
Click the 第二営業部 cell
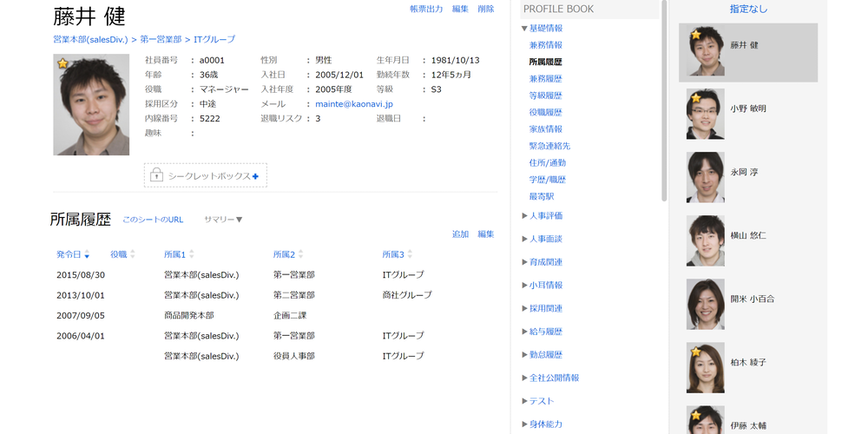coord(294,295)
